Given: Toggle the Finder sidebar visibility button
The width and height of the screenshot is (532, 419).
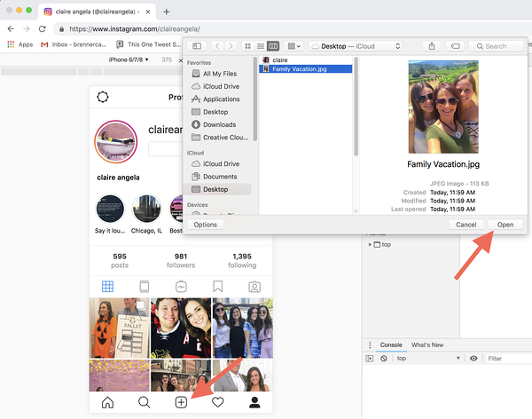Looking at the screenshot, I should click(197, 45).
